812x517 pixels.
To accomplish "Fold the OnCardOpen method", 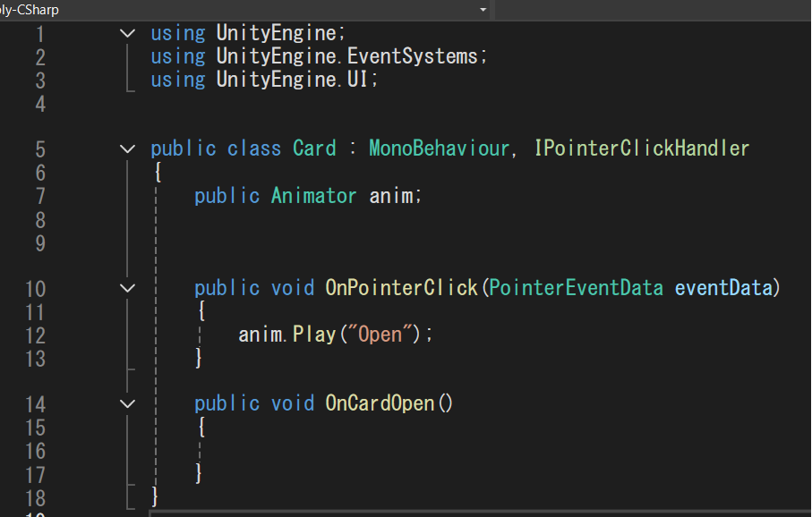I will [x=128, y=403].
